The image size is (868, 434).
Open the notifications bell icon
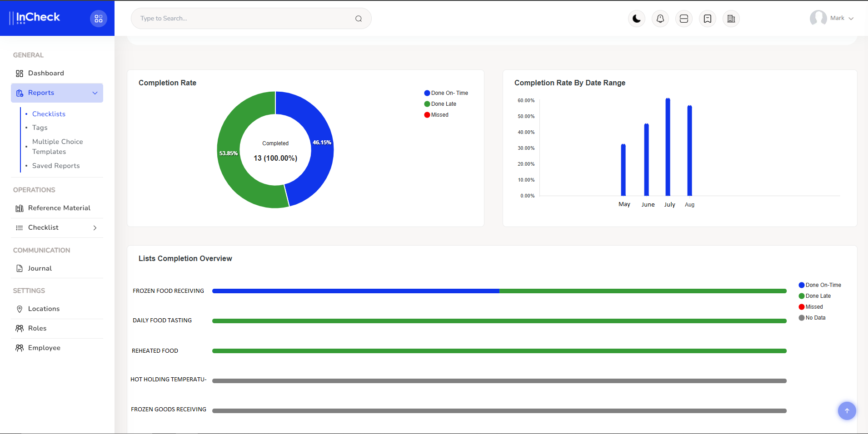[x=660, y=19]
